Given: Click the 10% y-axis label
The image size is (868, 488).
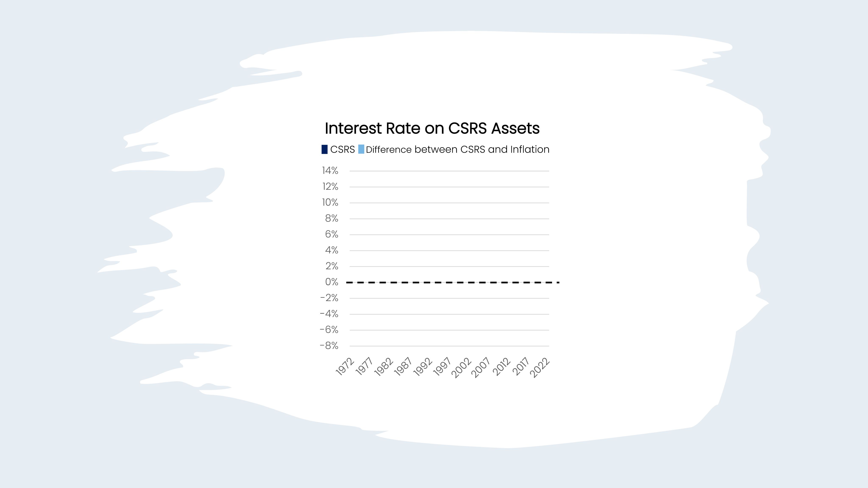Looking at the screenshot, I should [x=330, y=202].
